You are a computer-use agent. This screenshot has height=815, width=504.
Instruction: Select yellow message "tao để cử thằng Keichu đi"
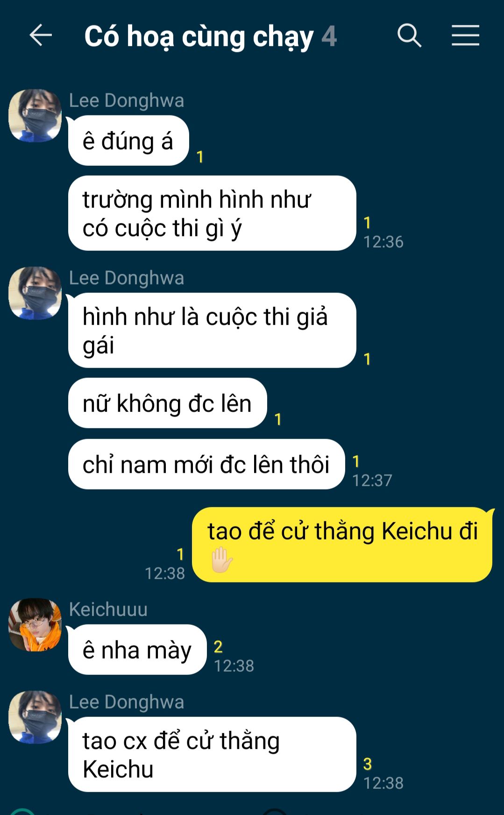(x=342, y=545)
